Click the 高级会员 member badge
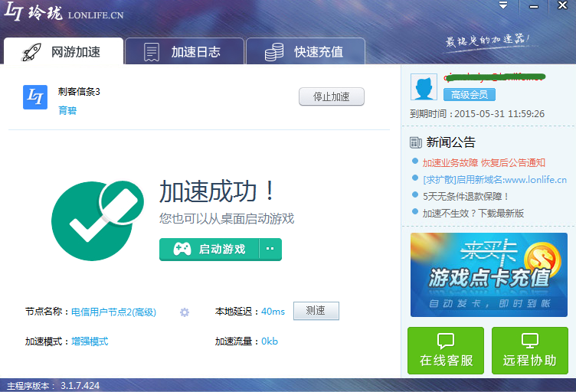The width and height of the screenshot is (576, 392). [x=470, y=95]
